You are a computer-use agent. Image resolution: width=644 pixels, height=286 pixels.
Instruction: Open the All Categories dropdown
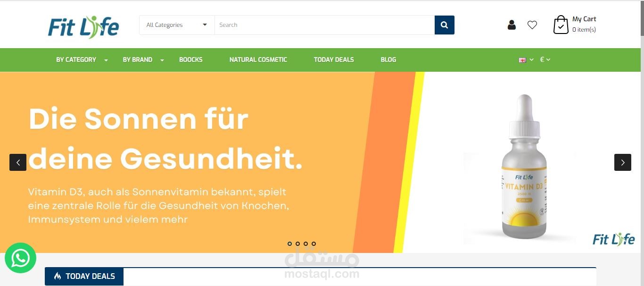(177, 25)
